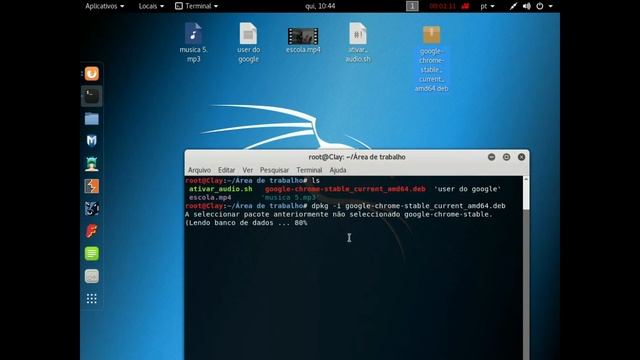The height and width of the screenshot is (360, 640).
Task: Open the Maltego dock icon
Action: tap(92, 209)
